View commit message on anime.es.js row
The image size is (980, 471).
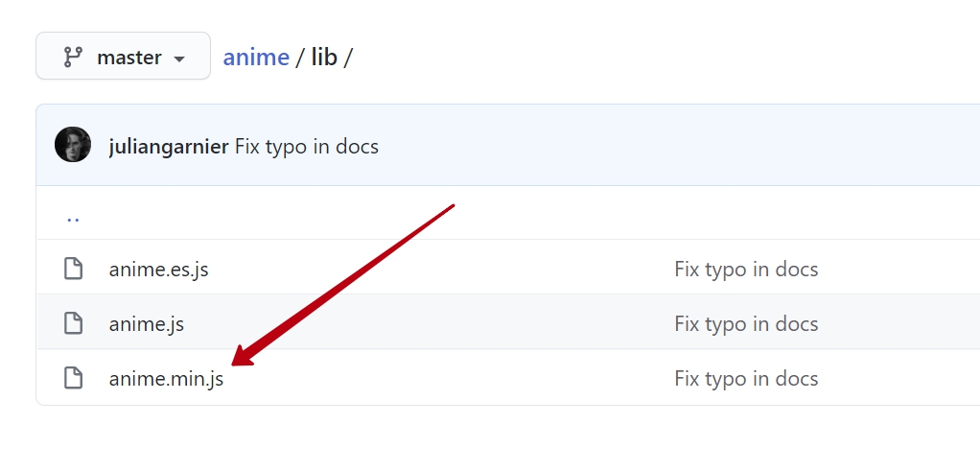coord(746,269)
